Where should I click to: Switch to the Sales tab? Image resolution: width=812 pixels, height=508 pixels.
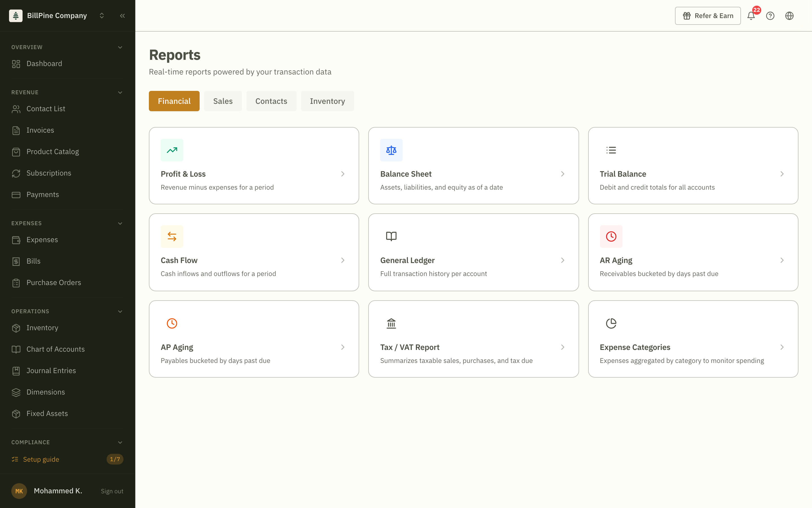tap(223, 101)
